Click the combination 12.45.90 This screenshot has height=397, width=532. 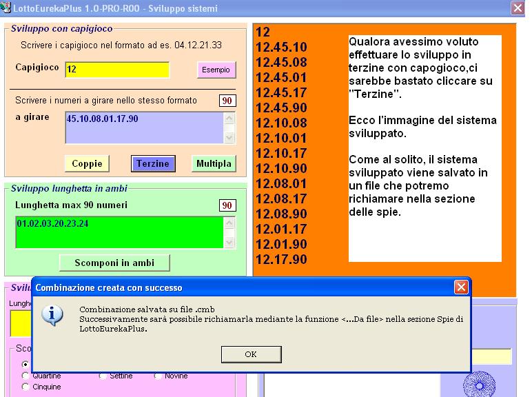point(281,108)
